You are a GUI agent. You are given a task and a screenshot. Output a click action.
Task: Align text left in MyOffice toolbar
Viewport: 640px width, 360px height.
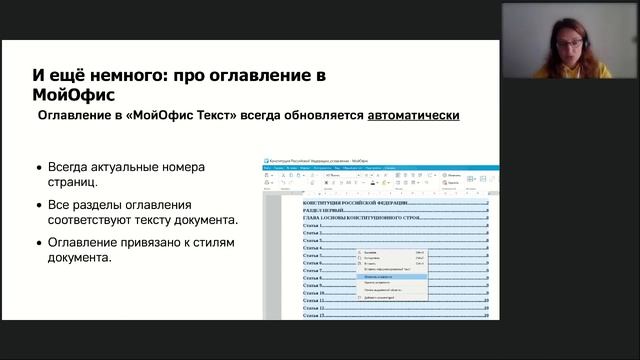click(x=397, y=175)
